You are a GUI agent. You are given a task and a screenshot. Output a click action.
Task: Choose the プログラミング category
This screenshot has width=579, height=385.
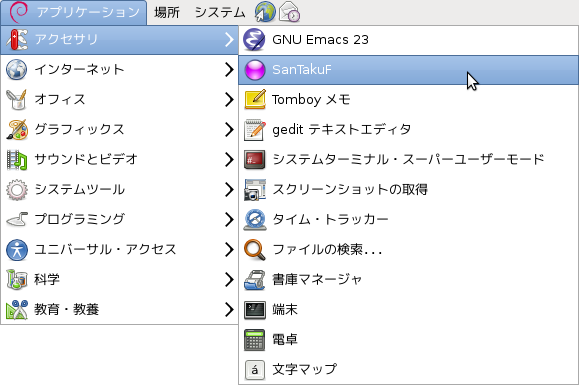(119, 220)
